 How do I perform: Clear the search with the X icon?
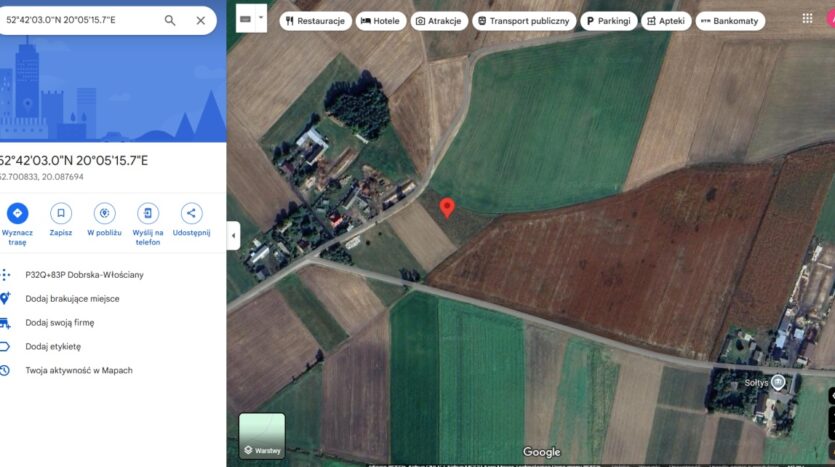click(x=201, y=20)
